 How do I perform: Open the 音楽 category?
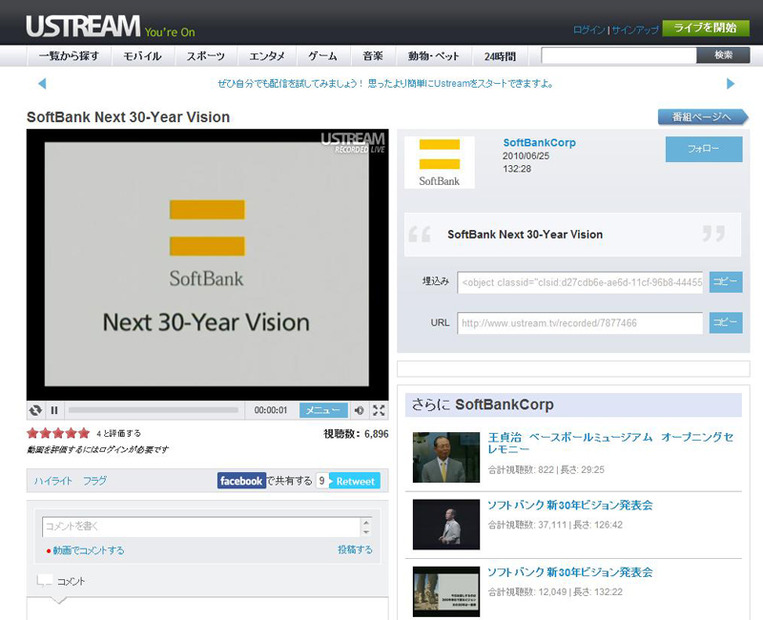tap(373, 56)
